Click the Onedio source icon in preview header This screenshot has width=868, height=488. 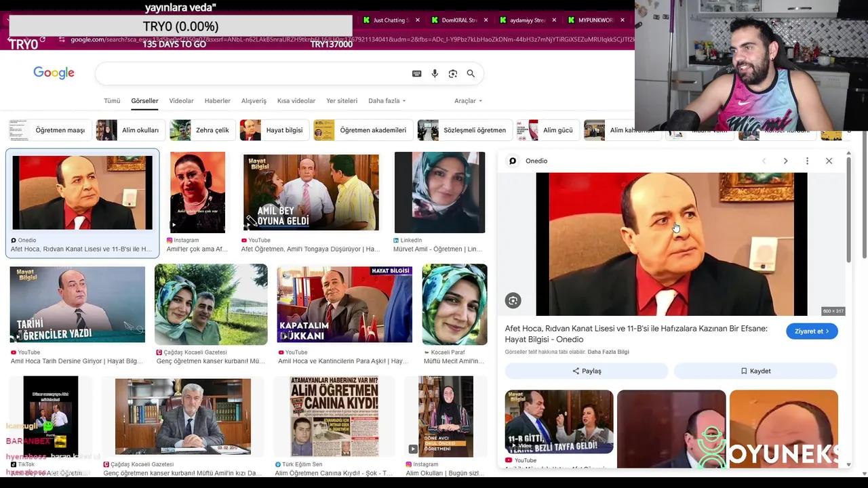point(513,161)
